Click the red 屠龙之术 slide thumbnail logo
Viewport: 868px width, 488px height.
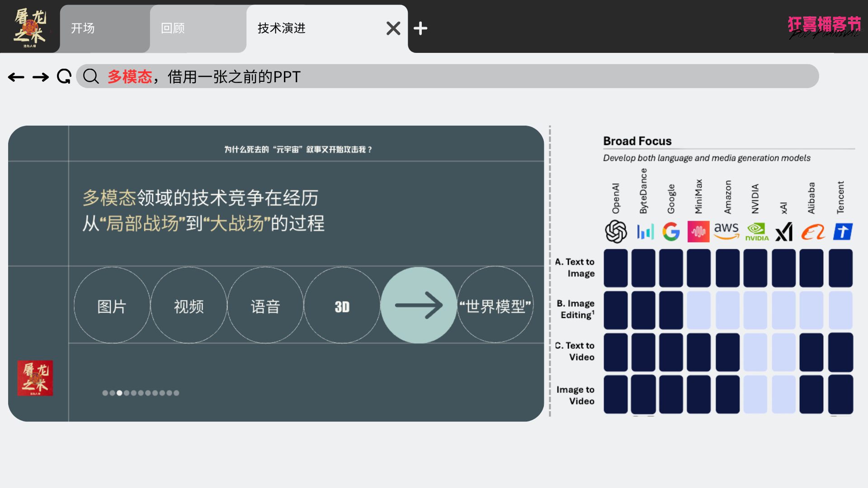tap(35, 378)
